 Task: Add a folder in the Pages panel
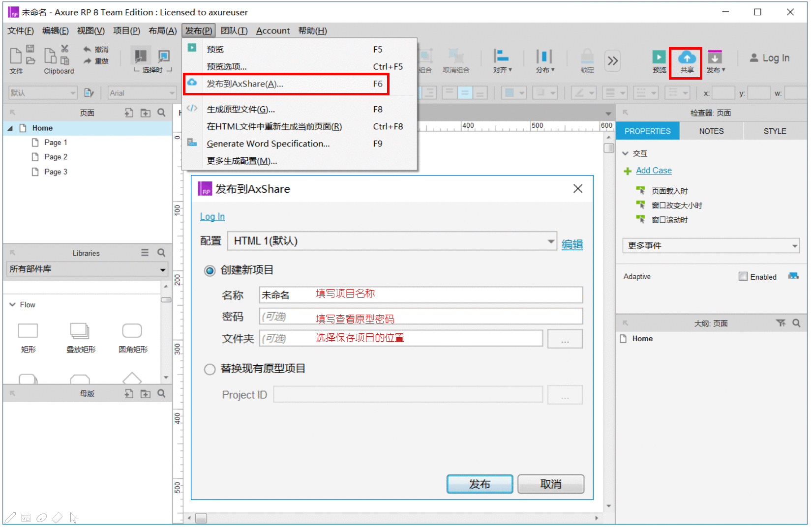146,113
